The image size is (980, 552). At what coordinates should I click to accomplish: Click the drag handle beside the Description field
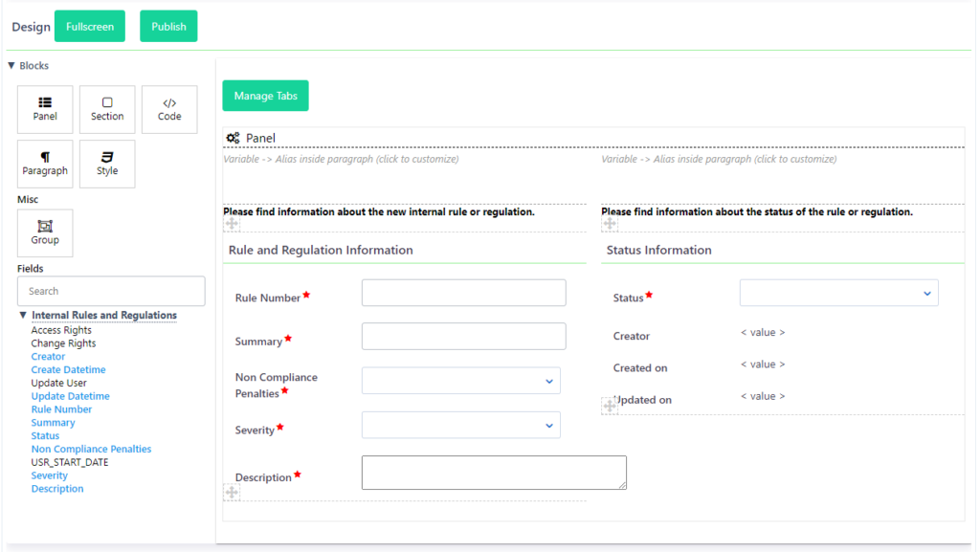coord(232,491)
